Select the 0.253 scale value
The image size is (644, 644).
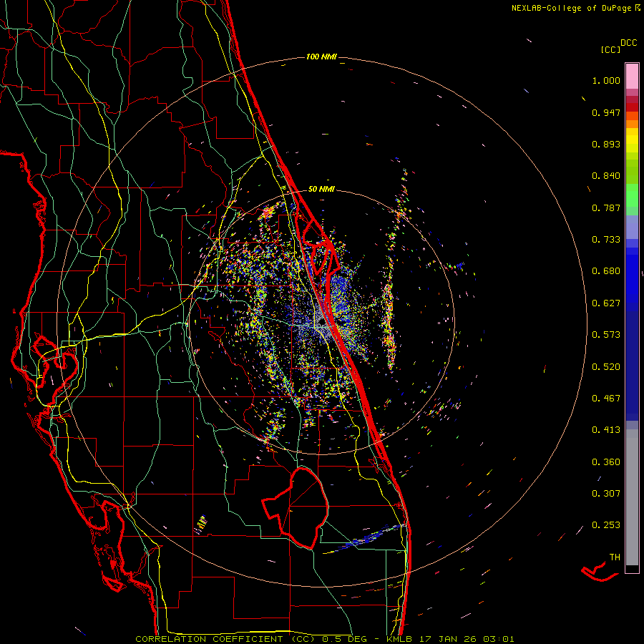click(x=606, y=525)
